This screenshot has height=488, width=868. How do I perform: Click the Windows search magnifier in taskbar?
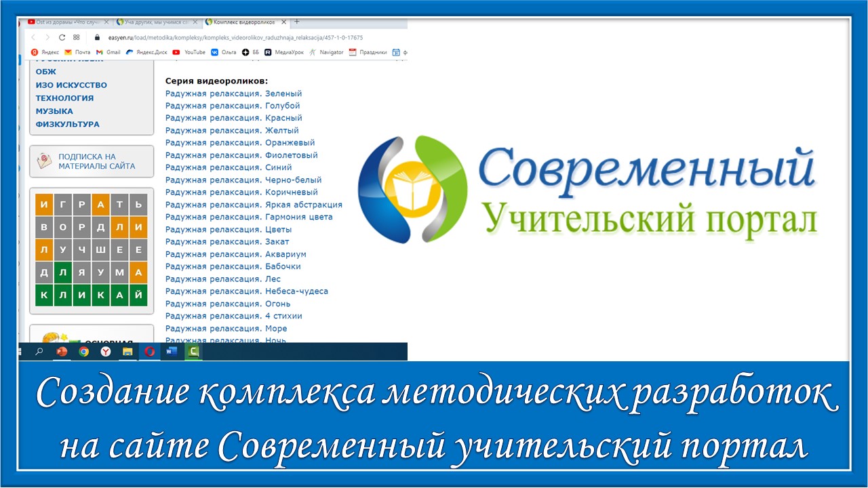(x=39, y=351)
